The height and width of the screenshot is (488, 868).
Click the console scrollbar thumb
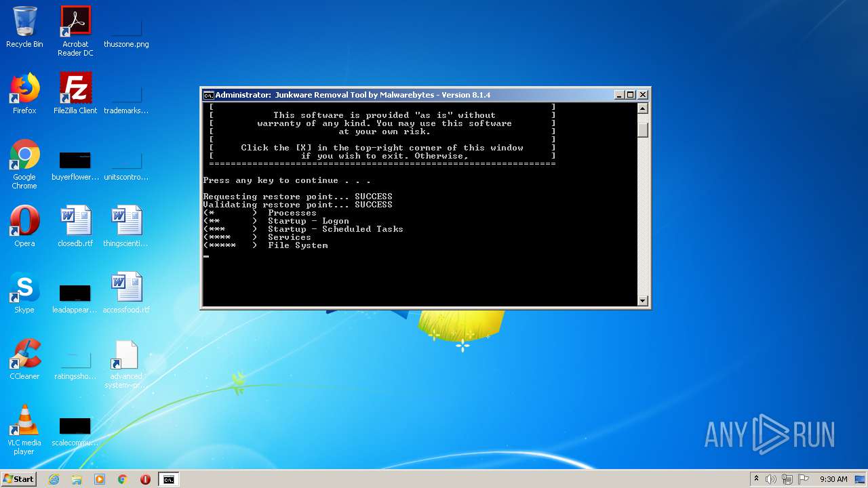(643, 129)
